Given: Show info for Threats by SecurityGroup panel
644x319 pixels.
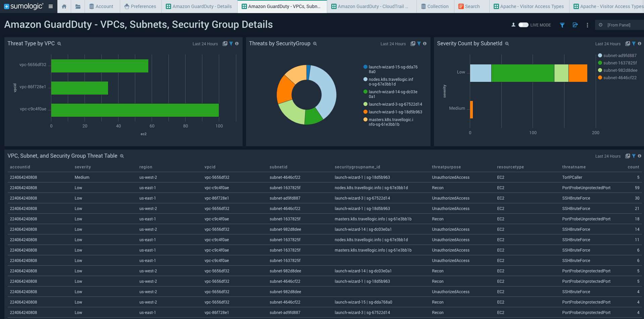Looking at the screenshot, I should pos(425,44).
